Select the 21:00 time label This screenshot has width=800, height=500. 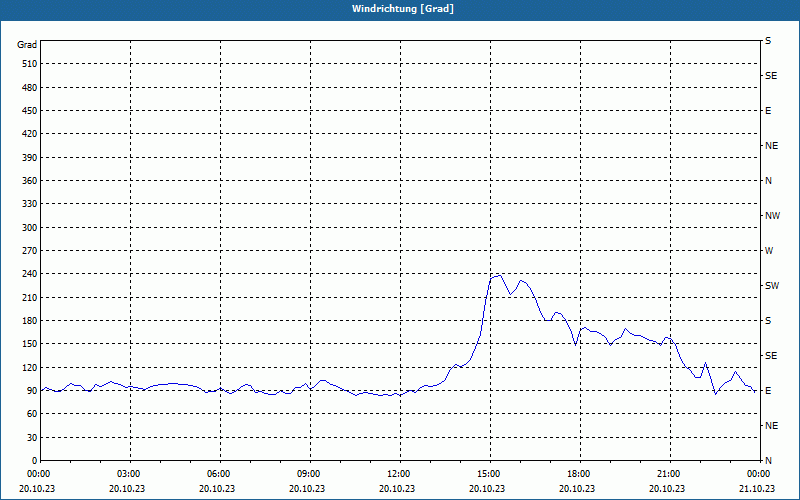(670, 474)
